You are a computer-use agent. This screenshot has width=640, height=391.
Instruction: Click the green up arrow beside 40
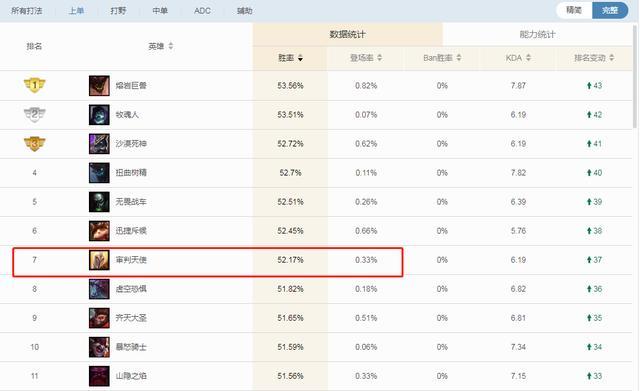pos(589,173)
